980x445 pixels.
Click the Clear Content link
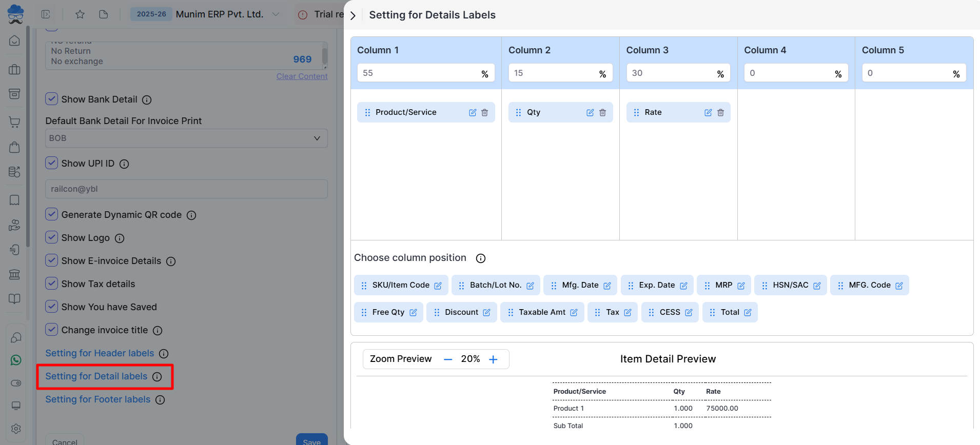302,76
